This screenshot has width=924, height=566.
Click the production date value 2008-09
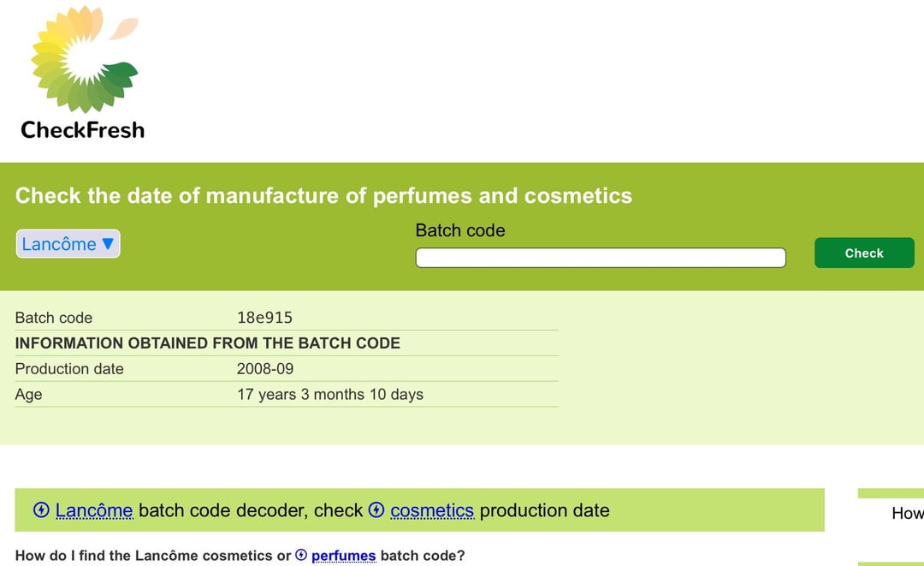(265, 369)
